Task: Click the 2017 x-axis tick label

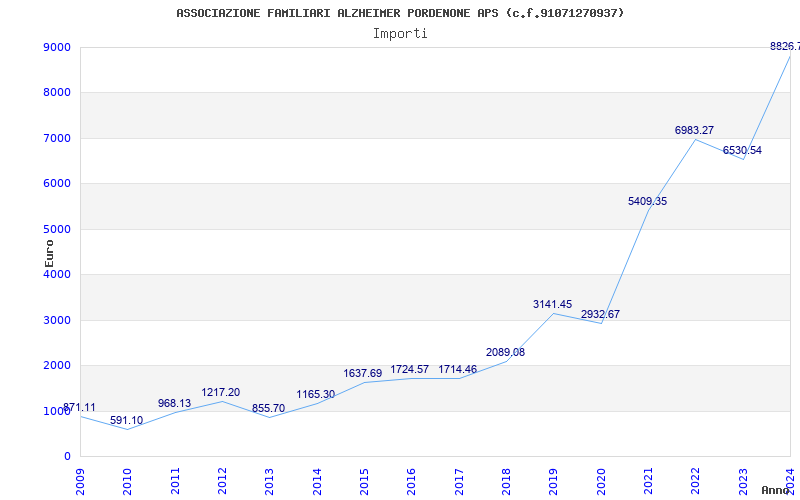Action: click(459, 481)
